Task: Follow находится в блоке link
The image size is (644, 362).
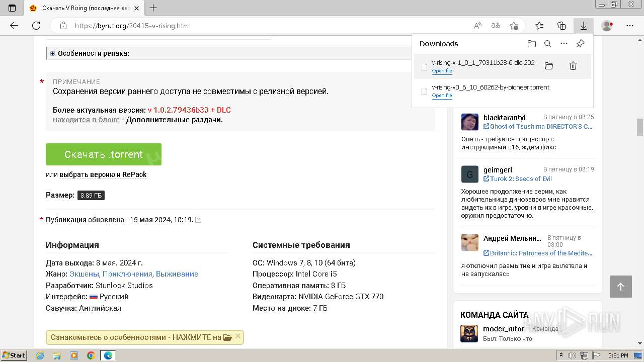Action: point(86,120)
